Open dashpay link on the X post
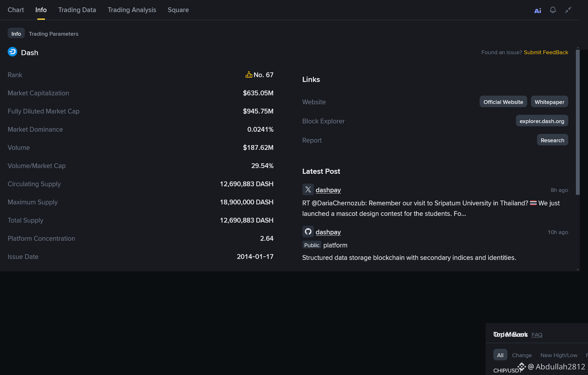The width and height of the screenshot is (588, 375). pyautogui.click(x=328, y=190)
